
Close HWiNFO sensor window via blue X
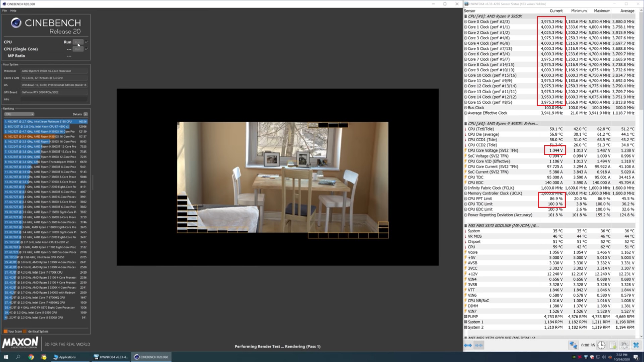coord(636,345)
